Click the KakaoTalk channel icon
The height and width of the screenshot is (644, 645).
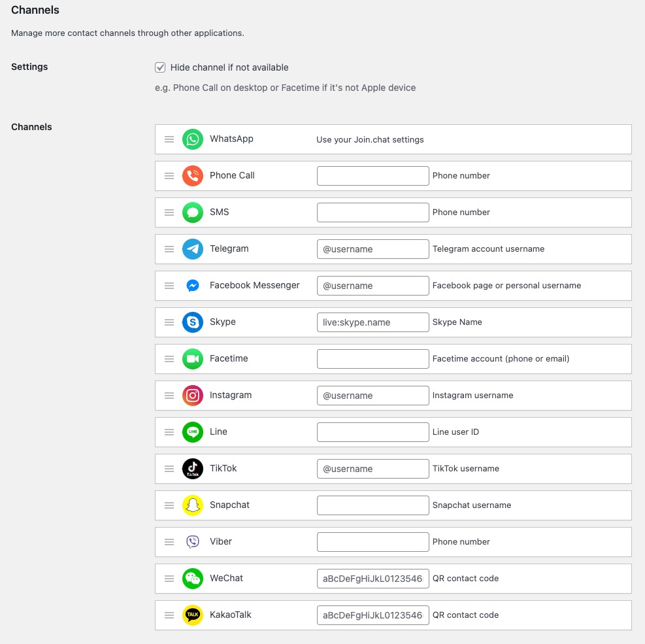coord(192,615)
